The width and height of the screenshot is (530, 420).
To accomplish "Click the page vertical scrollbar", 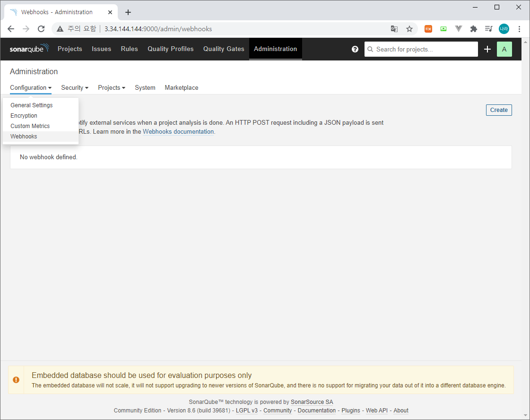I will point(526,229).
